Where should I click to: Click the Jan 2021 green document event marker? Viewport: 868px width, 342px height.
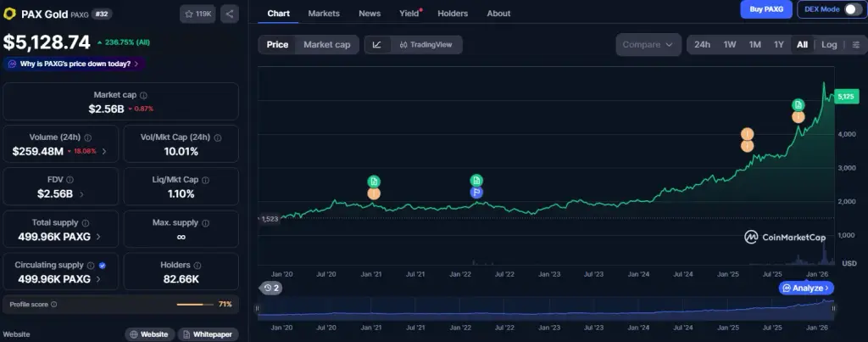click(x=374, y=182)
